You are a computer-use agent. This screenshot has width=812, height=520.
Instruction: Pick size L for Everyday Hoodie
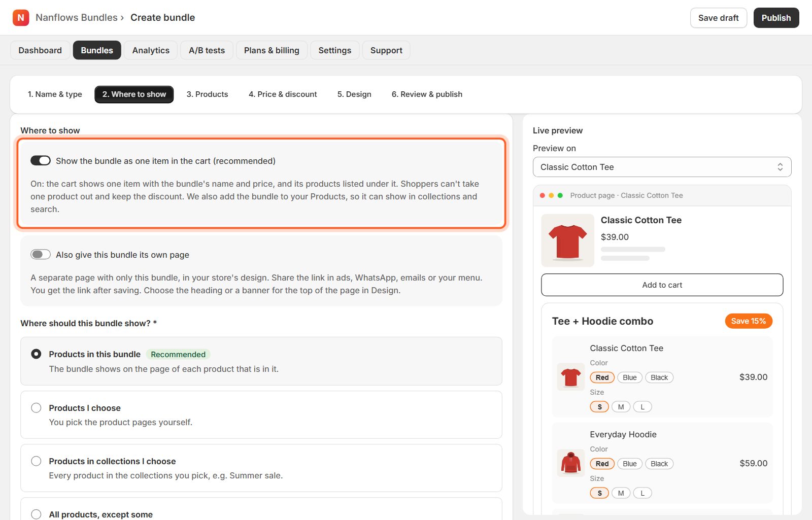(x=642, y=493)
